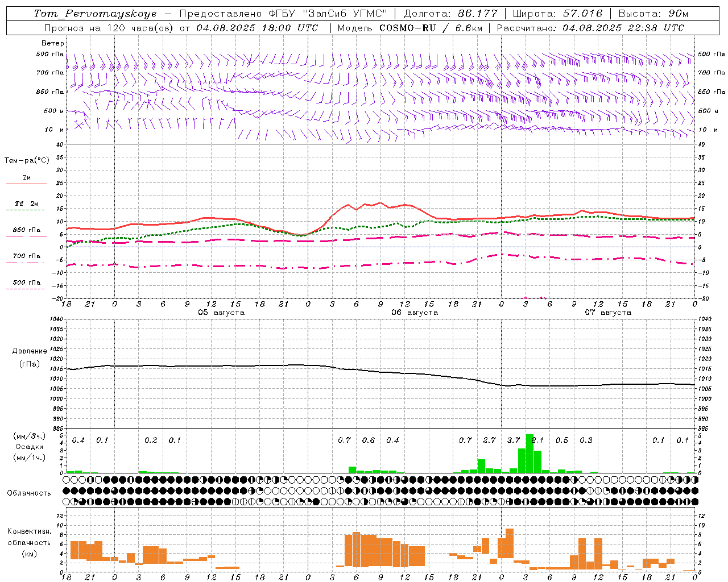728x582 pixels.
Task: Click the solid line sample under "2м" legend
Action: point(26,184)
